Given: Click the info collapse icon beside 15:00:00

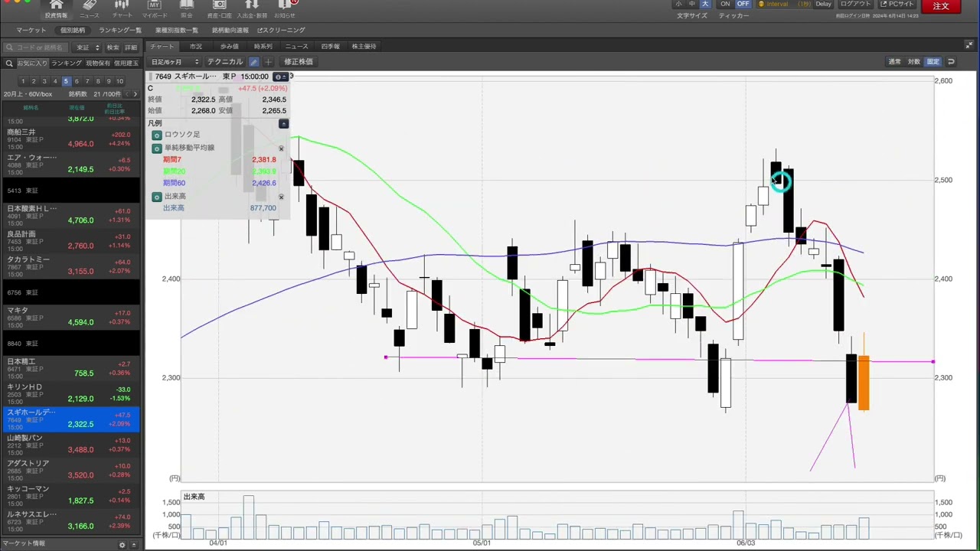Looking at the screenshot, I should tap(281, 77).
